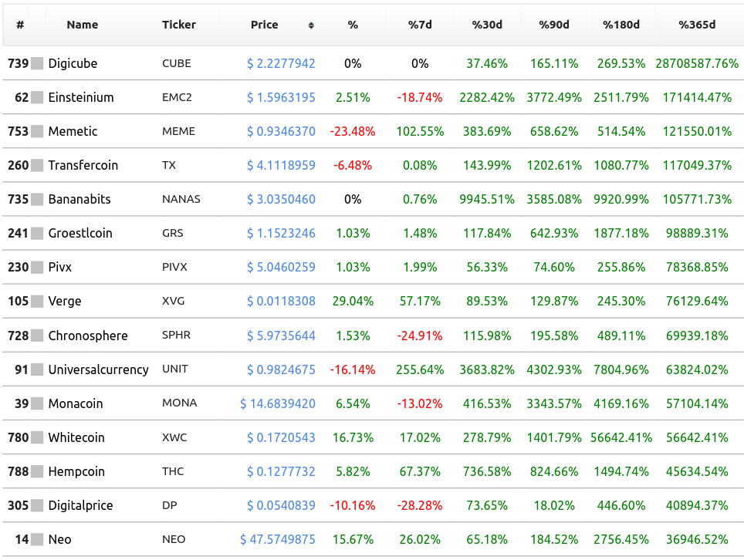Click the Monacoin coin icon placeholder

[x=37, y=403]
